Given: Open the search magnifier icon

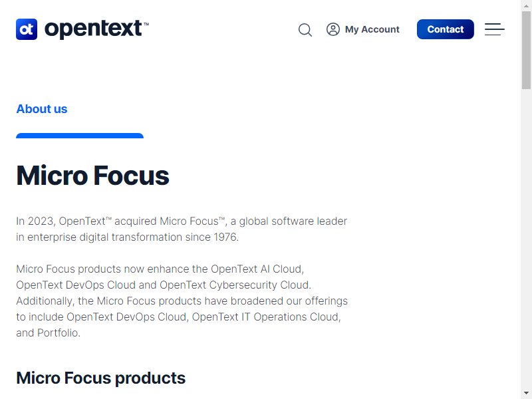Looking at the screenshot, I should (305, 30).
